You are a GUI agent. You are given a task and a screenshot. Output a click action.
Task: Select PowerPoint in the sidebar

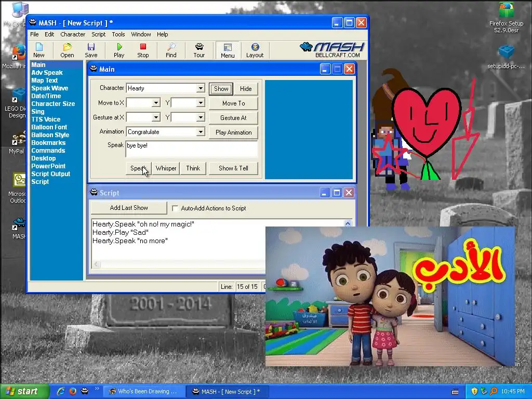point(48,166)
